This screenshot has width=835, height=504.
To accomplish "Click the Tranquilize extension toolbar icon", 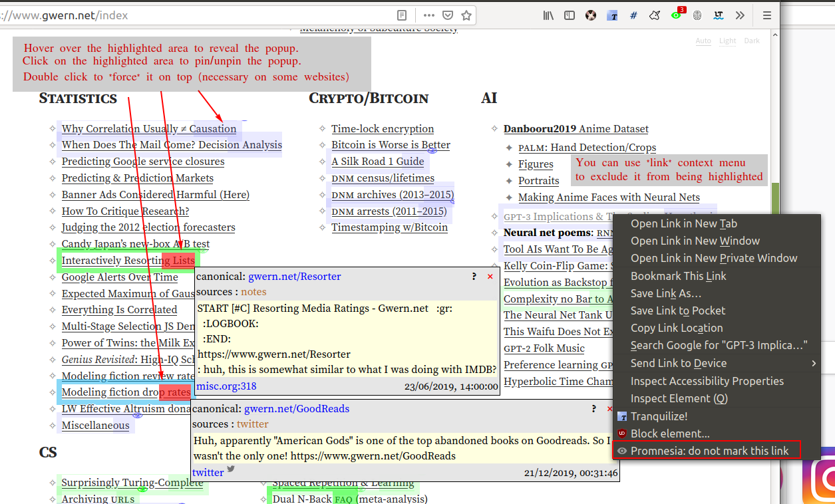I will (x=612, y=15).
